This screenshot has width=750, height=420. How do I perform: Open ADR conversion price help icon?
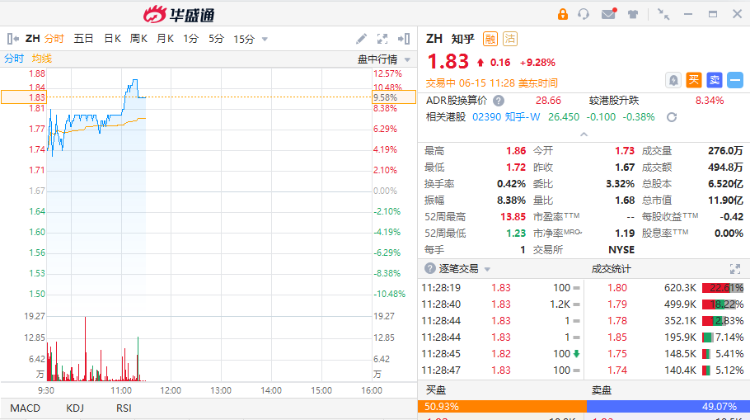498,101
